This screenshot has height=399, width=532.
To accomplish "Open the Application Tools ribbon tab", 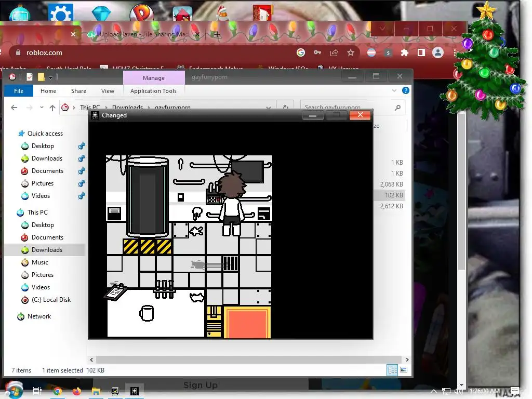I will pos(153,91).
